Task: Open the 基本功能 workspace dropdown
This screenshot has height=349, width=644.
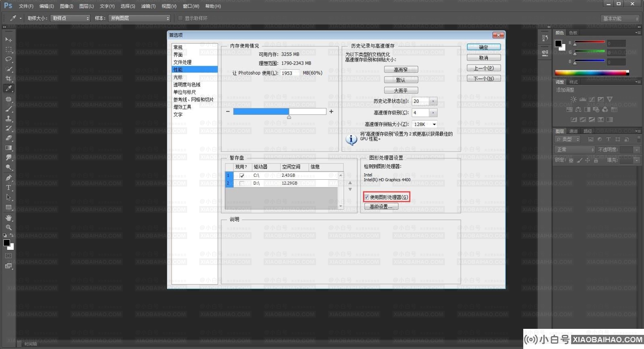Action: 620,19
